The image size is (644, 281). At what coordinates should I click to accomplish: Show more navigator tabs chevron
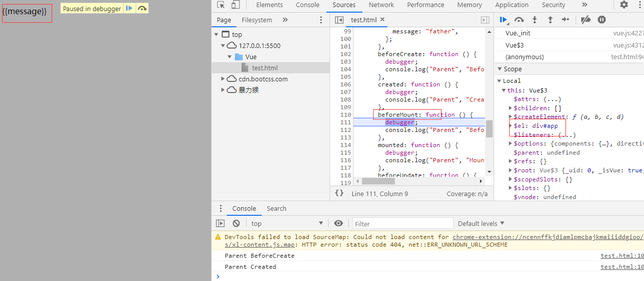[285, 20]
